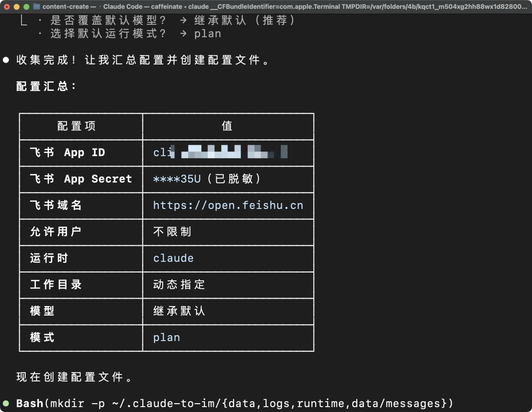Click the pixelated 飞书 App ID value
Screen dimensions: 532x412
[x=220, y=152]
